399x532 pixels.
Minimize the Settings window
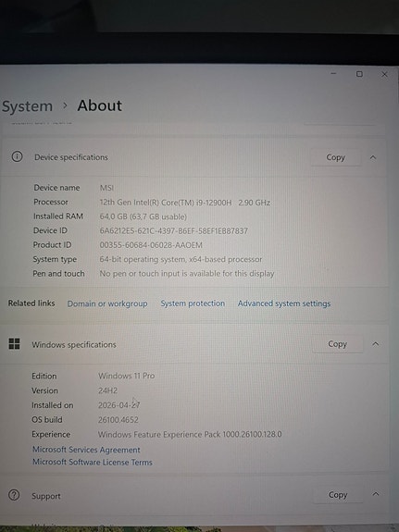click(x=333, y=74)
